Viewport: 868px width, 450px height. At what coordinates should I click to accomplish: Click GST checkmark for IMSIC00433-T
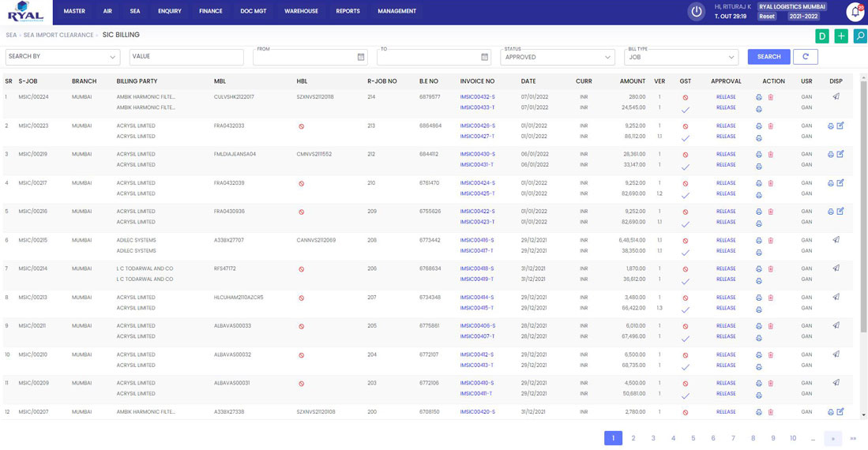(x=686, y=110)
